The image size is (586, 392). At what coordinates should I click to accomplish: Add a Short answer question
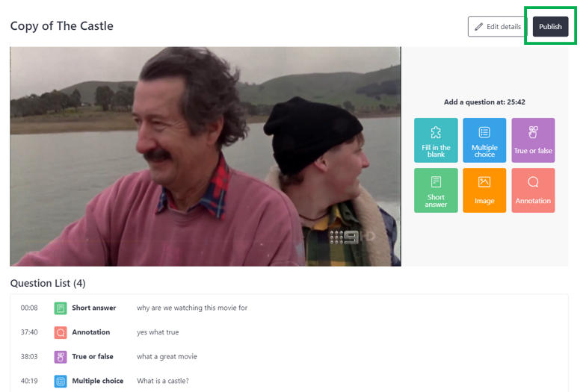436,190
